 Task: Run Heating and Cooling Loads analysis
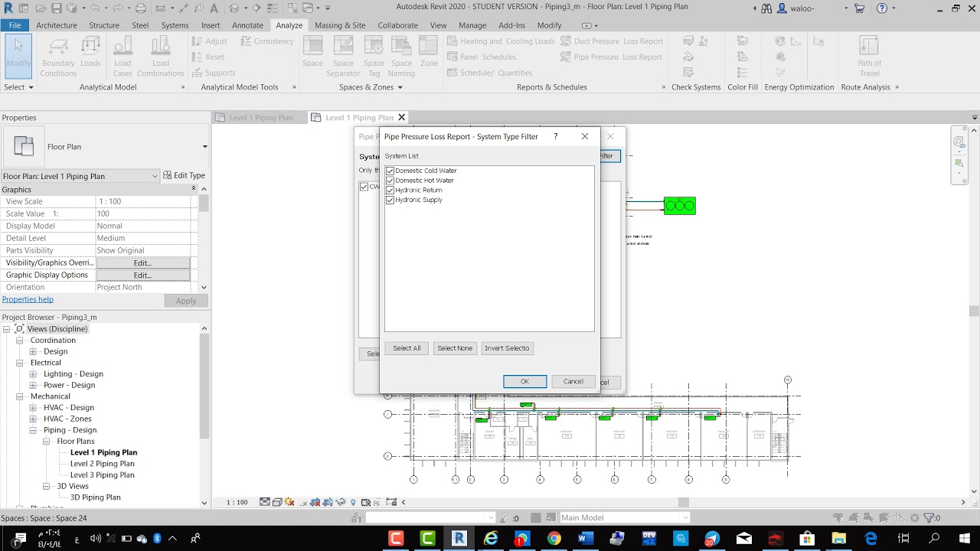[501, 41]
